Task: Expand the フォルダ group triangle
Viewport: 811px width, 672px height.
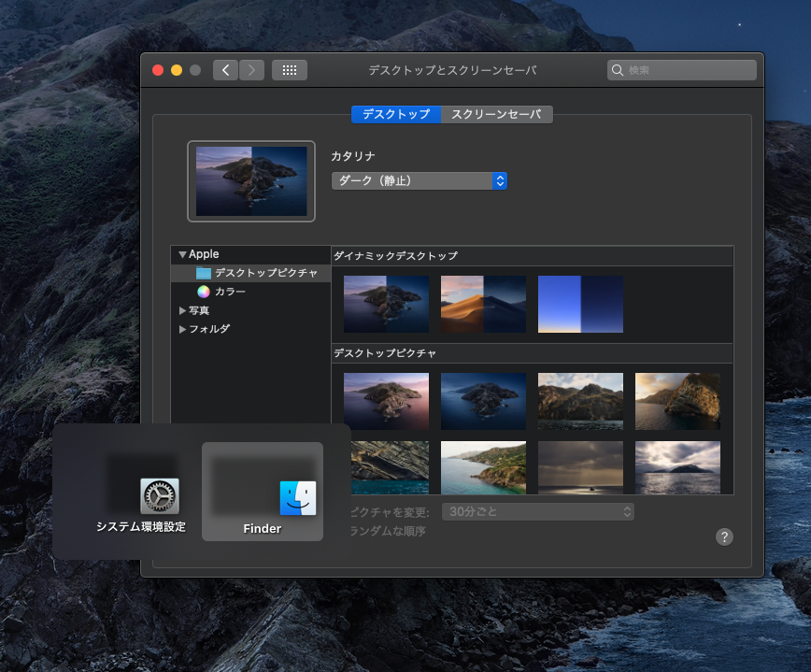Action: [182, 329]
